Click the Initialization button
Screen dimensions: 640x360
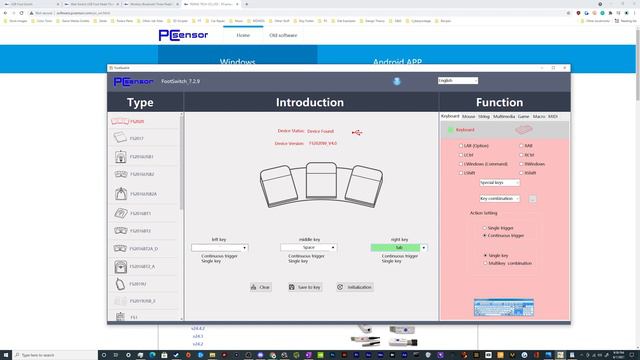click(x=355, y=287)
